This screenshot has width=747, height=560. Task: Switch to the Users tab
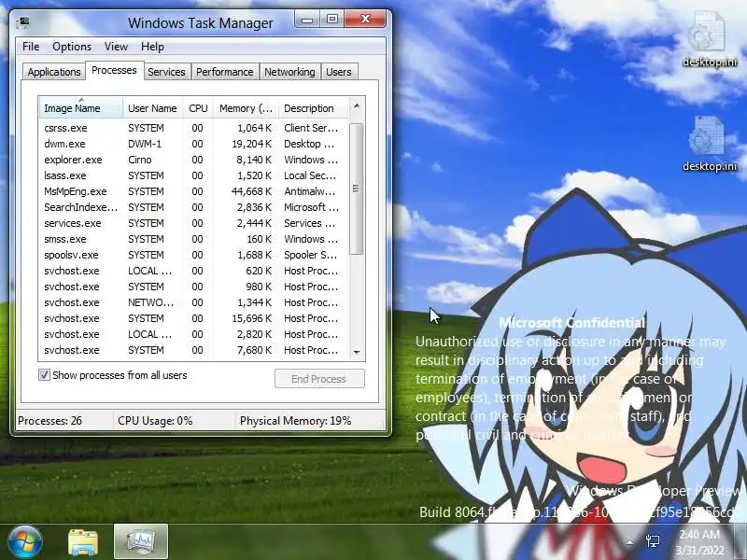click(x=339, y=72)
